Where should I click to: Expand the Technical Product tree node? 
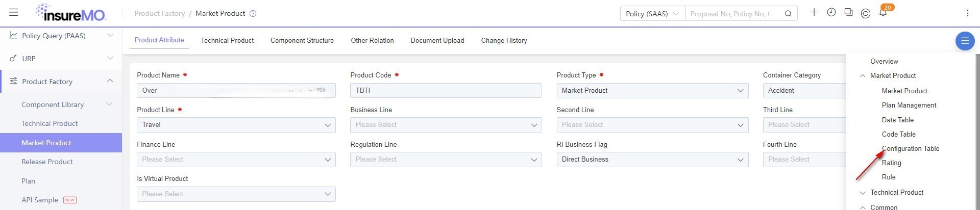tap(863, 193)
